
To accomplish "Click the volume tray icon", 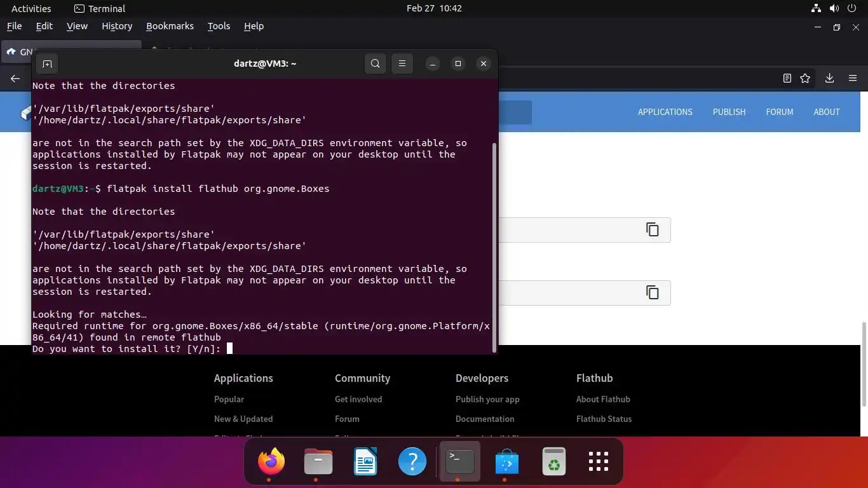I will point(834,8).
